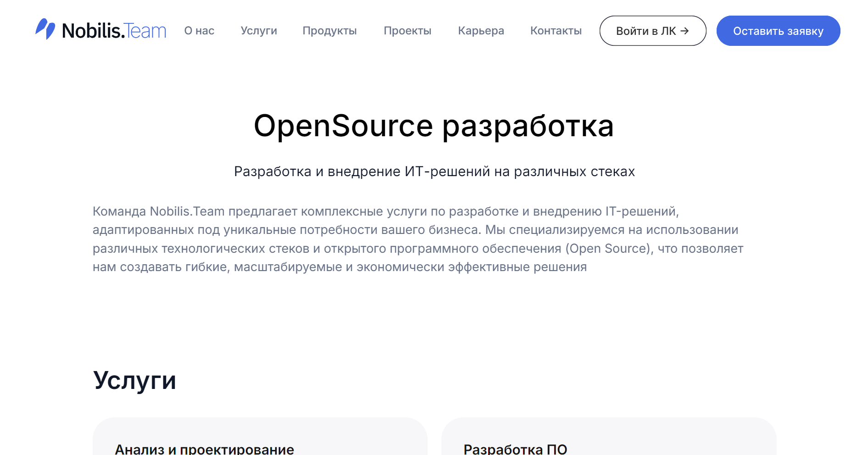This screenshot has height=455, width=868.
Task: Click inside the left service card background
Action: pos(261,431)
